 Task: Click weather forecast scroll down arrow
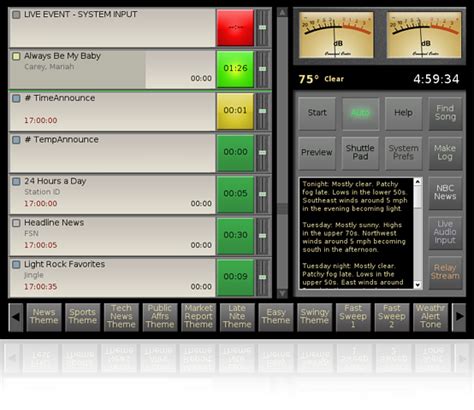point(418,285)
